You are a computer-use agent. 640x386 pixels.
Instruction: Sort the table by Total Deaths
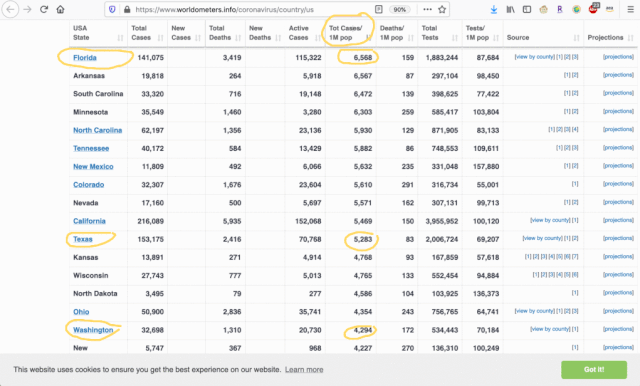(x=225, y=33)
